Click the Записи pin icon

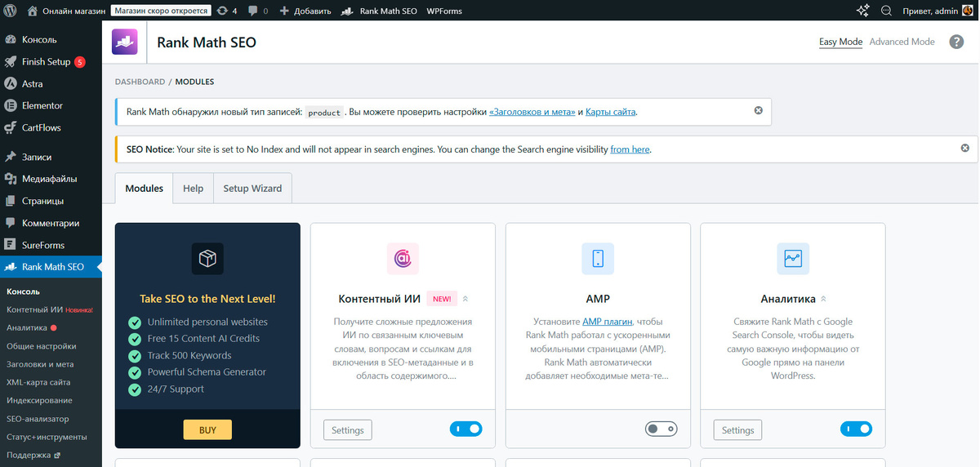pos(11,157)
